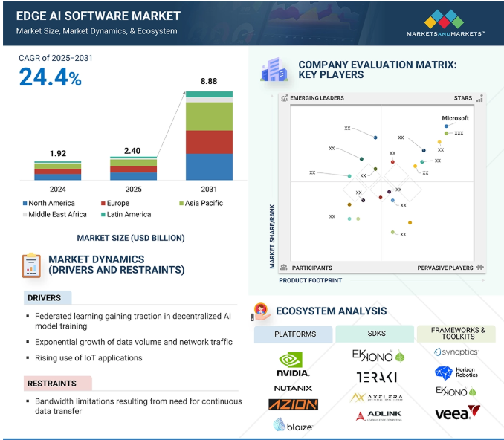Screen dimensions: 504x440
Task: Select the Horizon Robotics logo
Action: point(456,372)
